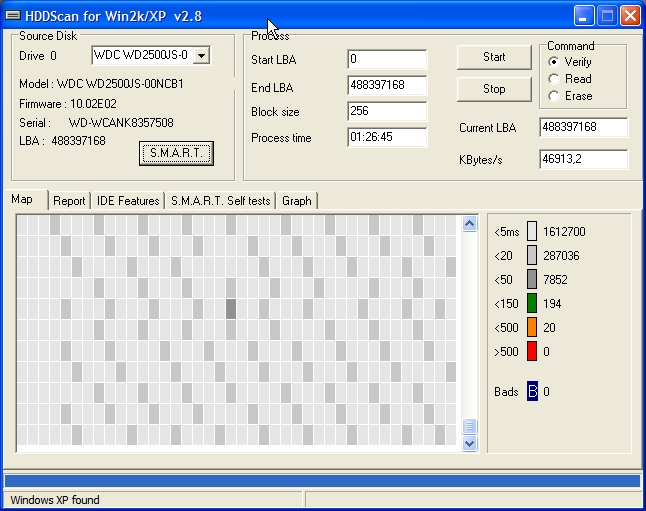
Task: Click the End LBA input field
Action: coord(387,85)
